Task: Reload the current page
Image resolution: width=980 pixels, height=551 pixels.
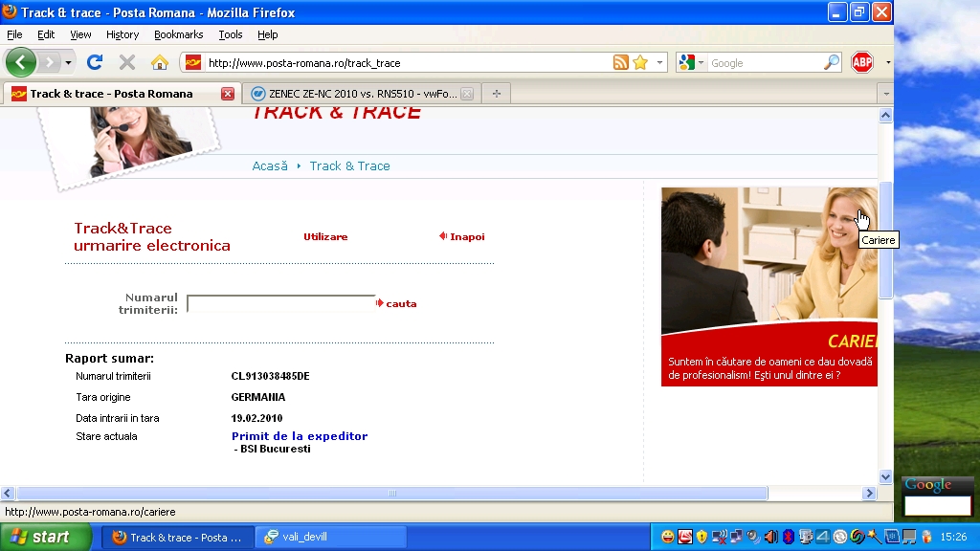Action: 95,62
